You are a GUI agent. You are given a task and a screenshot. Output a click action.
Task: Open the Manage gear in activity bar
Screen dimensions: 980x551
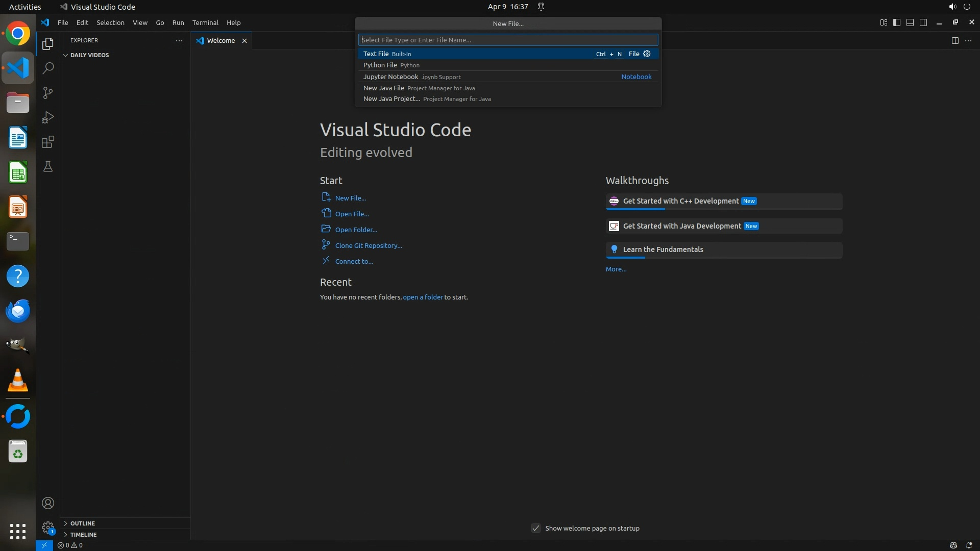tap(48, 528)
